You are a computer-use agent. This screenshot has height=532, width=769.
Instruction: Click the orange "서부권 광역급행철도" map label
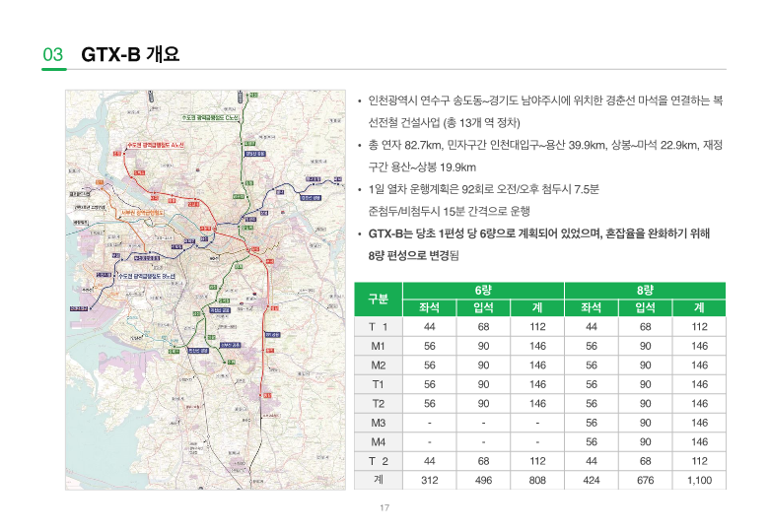point(142,213)
